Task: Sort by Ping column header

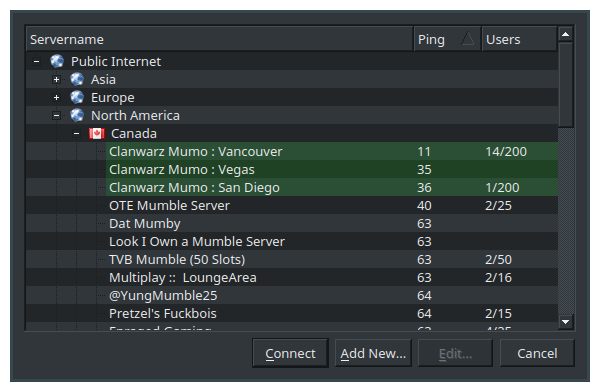Action: [x=447, y=39]
